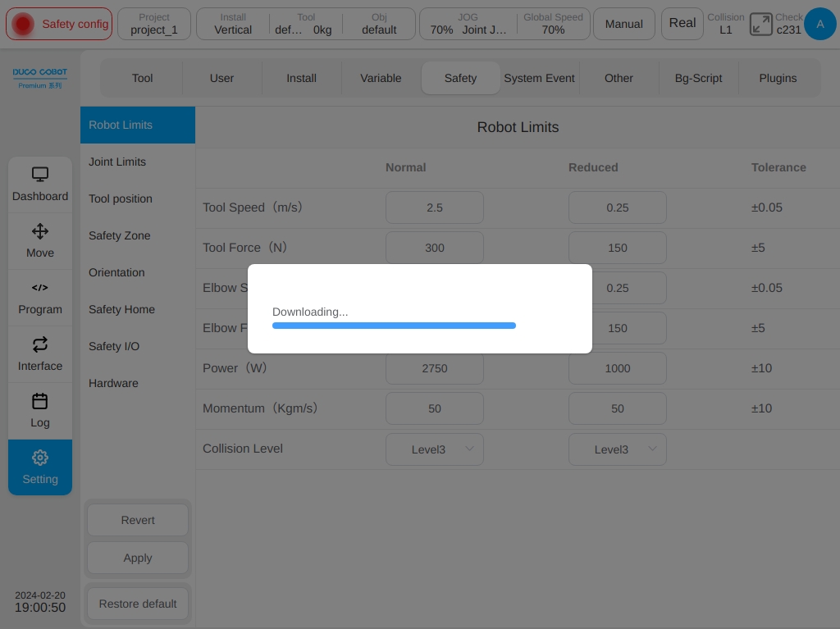Click the Power tolerance ±10
Screen dimensions: 840x629
coord(761,368)
